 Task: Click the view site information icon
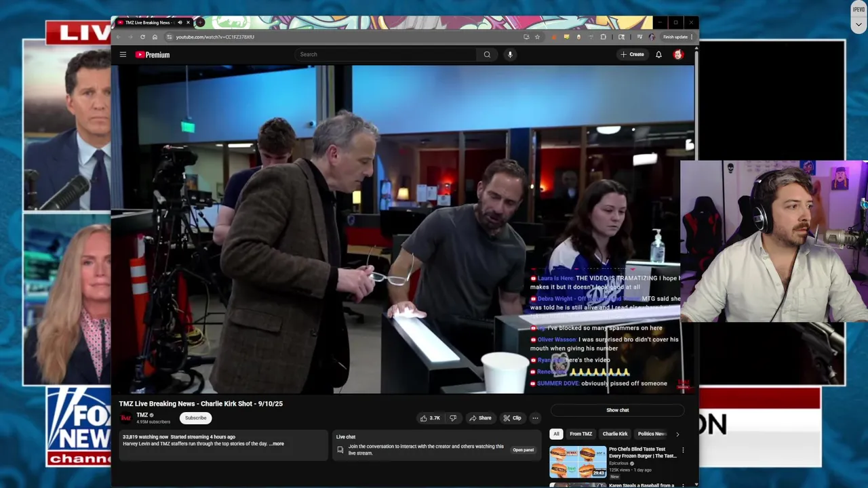(x=169, y=37)
